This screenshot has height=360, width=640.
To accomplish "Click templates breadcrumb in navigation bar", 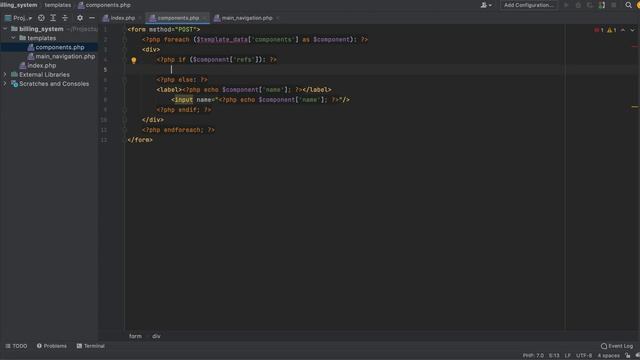I will pyautogui.click(x=58, y=5).
